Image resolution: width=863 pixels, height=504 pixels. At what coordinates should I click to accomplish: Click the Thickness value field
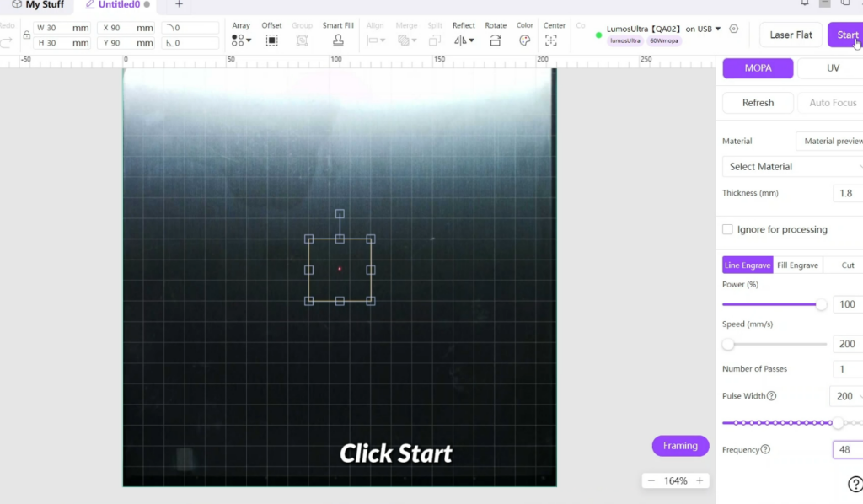point(848,193)
